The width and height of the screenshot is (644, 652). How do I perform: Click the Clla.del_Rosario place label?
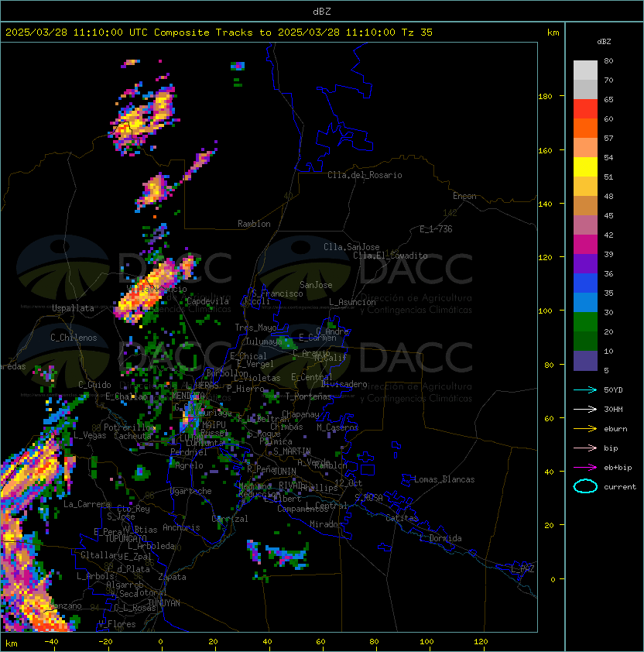(x=365, y=175)
